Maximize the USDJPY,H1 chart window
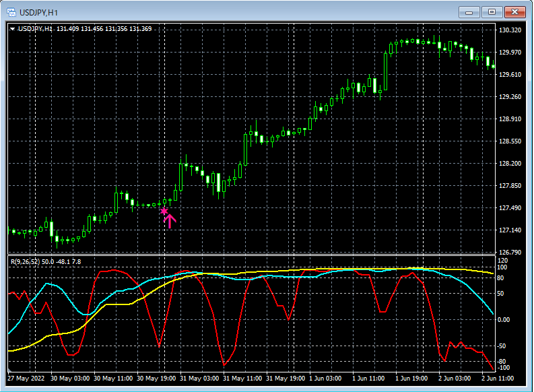This screenshot has height=392, width=534. point(492,12)
